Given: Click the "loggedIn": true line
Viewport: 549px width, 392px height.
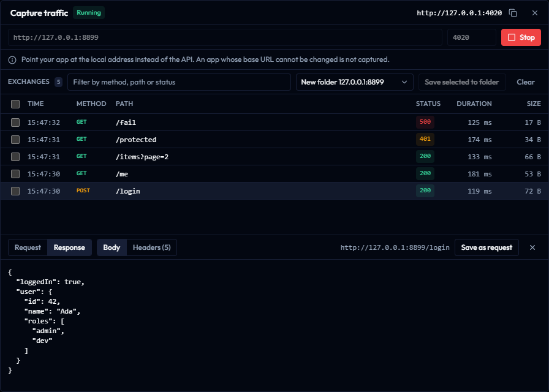Looking at the screenshot, I should click(x=50, y=282).
